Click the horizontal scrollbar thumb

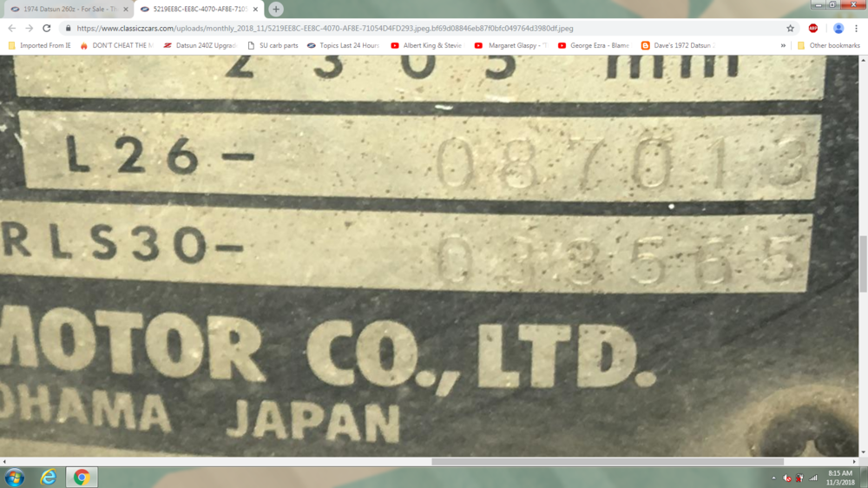608,461
